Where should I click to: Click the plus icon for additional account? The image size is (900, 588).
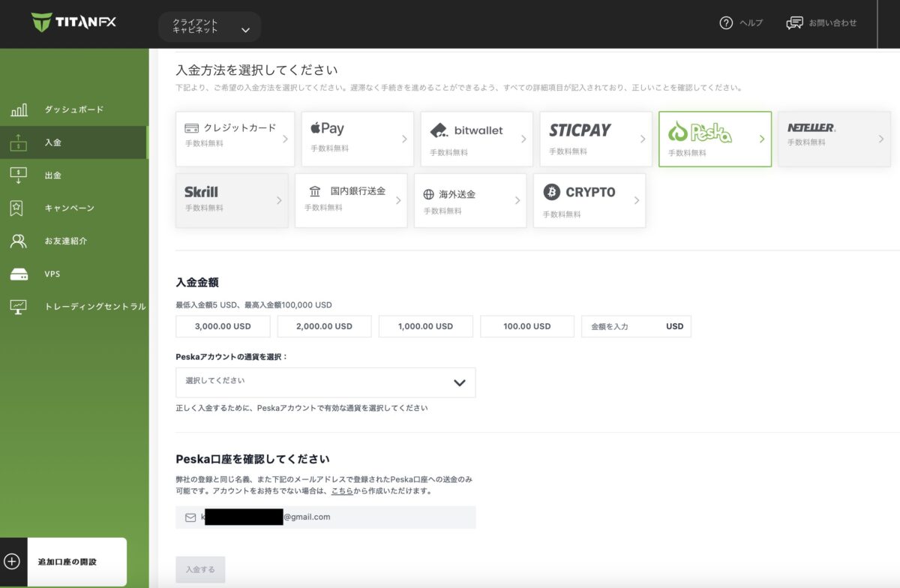coord(13,562)
